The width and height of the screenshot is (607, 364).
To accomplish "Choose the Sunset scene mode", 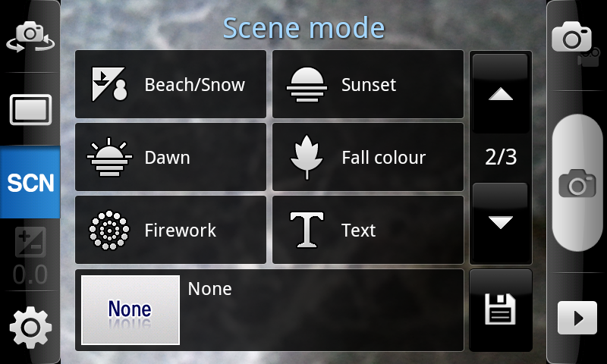I will click(368, 84).
